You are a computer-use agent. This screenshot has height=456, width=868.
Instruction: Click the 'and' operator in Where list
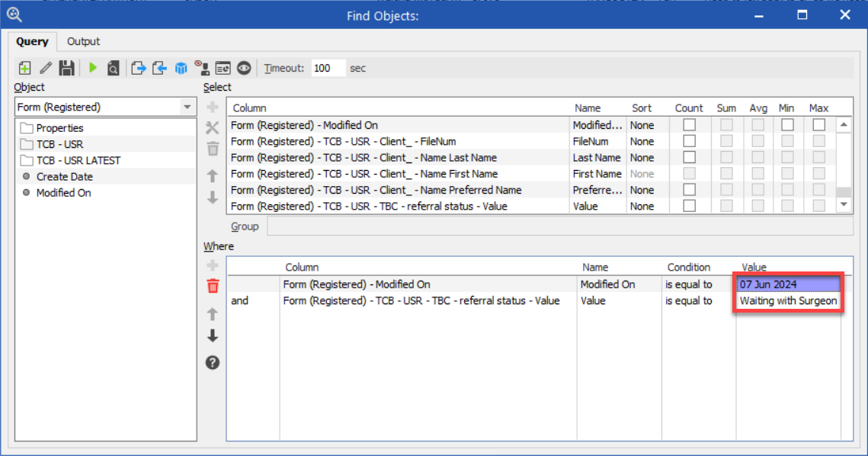pyautogui.click(x=240, y=301)
